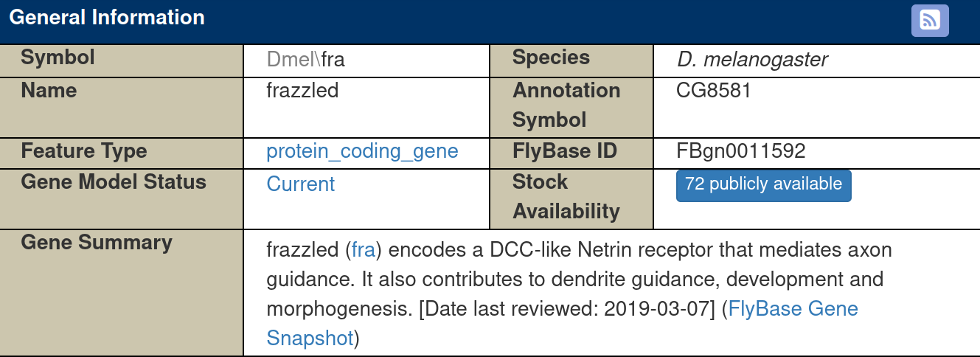Screen dimensions: 980x357
Task: Click the Annotation Symbol label
Action: click(x=566, y=105)
